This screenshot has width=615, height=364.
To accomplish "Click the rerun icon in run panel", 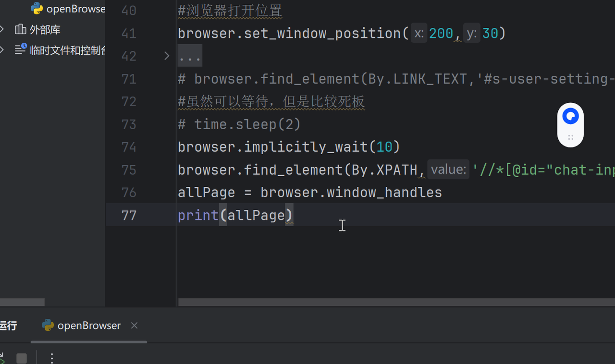I will (1, 358).
